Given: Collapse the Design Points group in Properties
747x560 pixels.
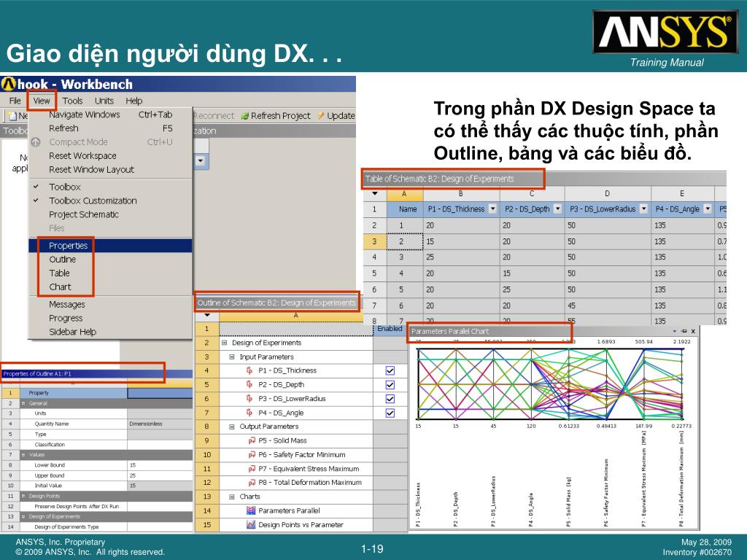Looking at the screenshot, I should point(23,496).
